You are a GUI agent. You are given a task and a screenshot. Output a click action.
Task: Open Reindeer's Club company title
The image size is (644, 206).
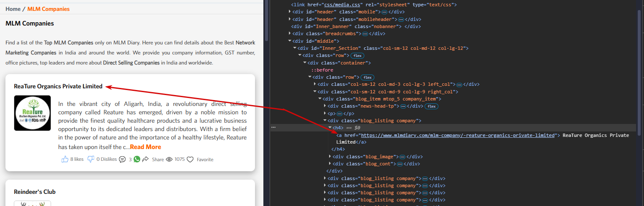tap(35, 192)
